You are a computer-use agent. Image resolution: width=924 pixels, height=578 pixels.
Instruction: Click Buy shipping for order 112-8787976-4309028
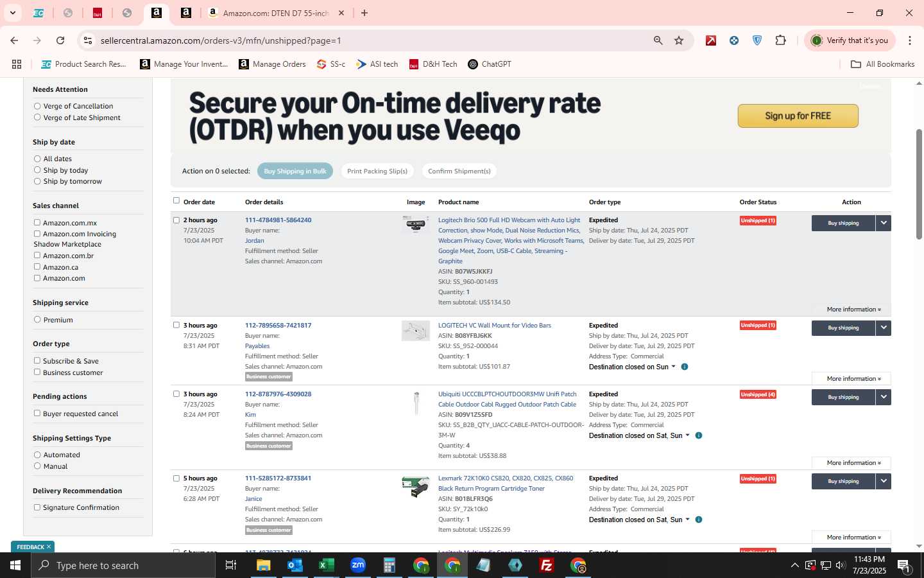(x=843, y=397)
